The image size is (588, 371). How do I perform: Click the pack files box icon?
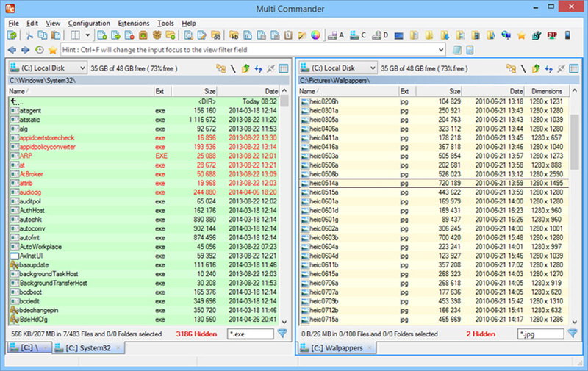coord(143,35)
